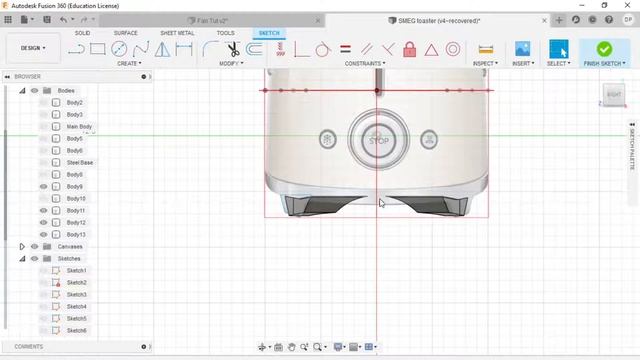Toggle visibility of Sketches folder

34,259
